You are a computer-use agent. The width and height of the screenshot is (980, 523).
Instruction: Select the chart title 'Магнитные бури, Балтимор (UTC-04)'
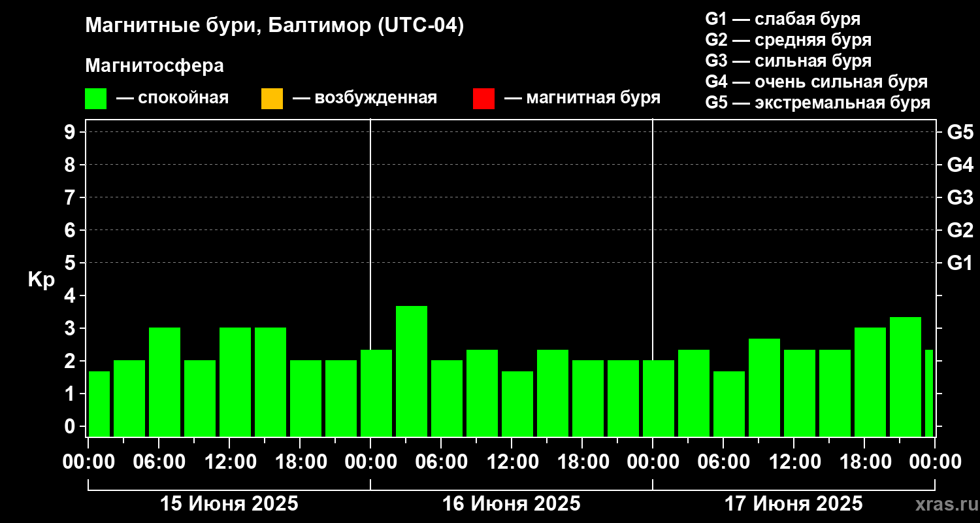[x=274, y=26]
